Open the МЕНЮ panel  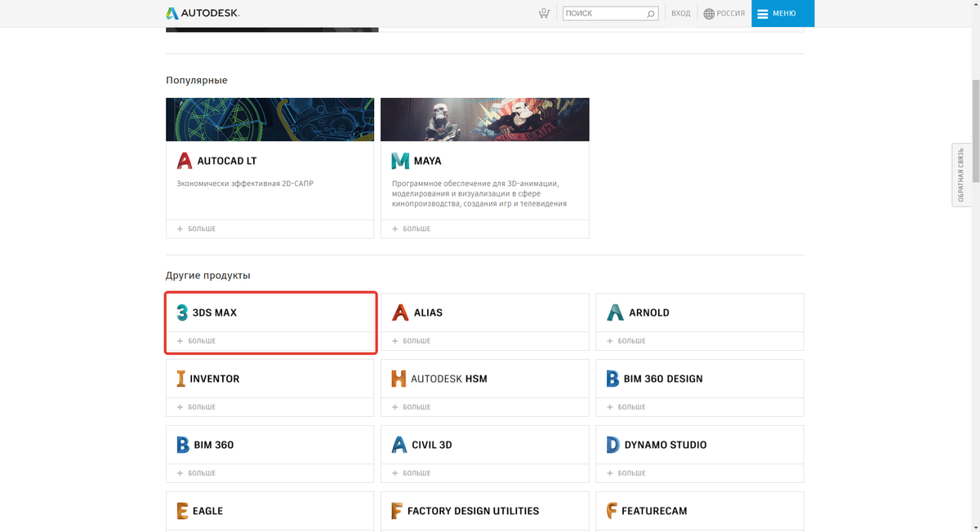point(782,13)
